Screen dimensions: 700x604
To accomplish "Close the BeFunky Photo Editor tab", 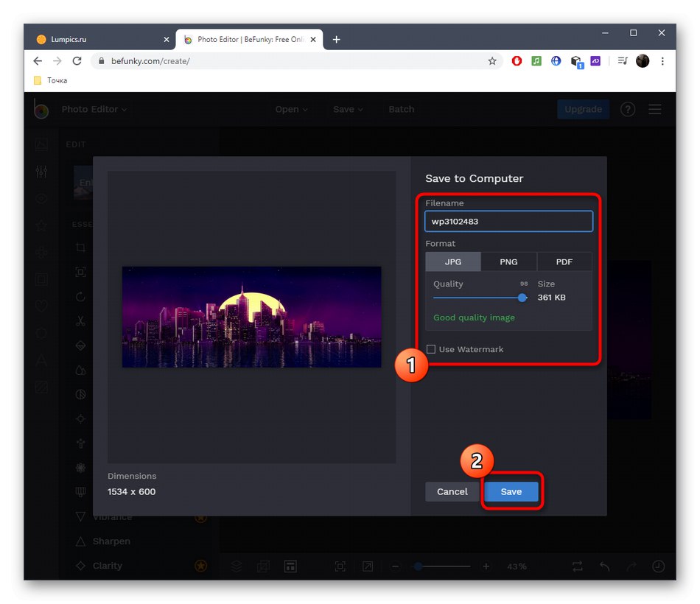I will 313,39.
